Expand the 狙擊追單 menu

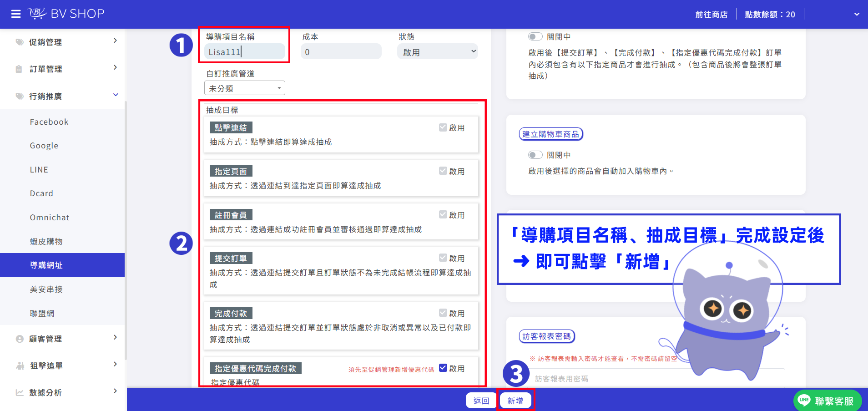(115, 364)
